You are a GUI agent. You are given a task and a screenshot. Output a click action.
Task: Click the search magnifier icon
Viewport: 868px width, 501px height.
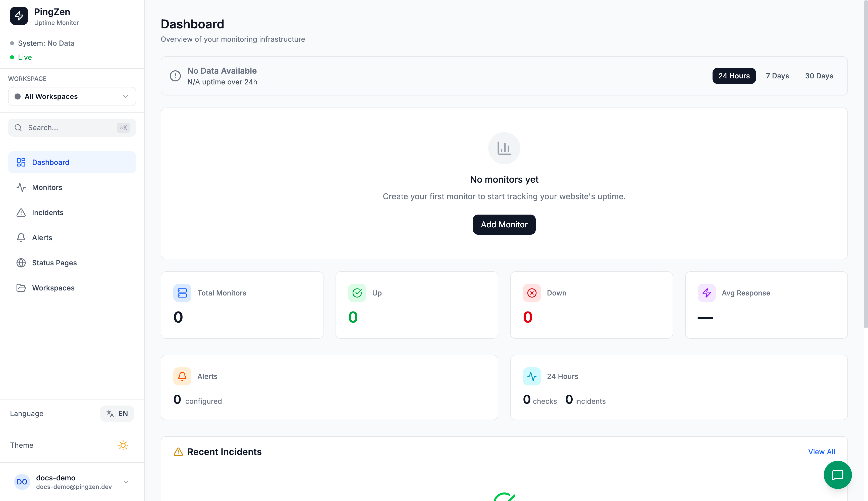(x=18, y=128)
